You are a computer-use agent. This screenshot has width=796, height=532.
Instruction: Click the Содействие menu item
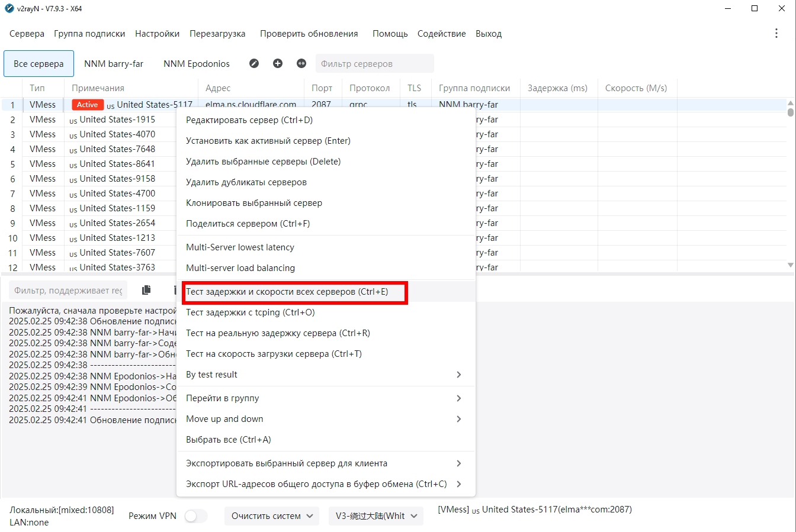click(442, 34)
